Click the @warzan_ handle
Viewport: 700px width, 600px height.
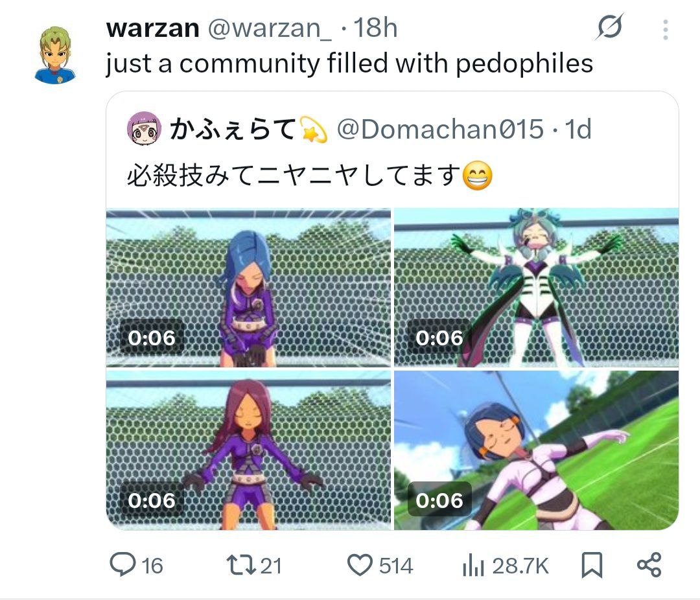[270, 28]
